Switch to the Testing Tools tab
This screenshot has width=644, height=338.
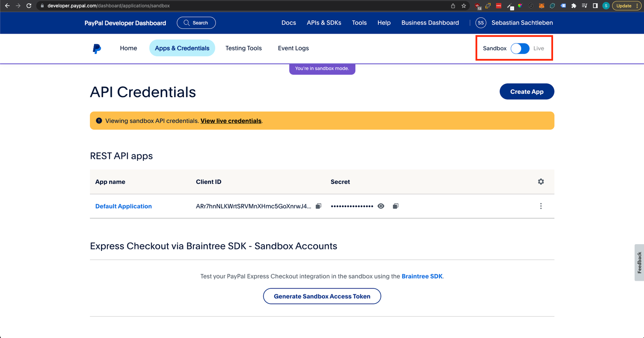(x=243, y=48)
